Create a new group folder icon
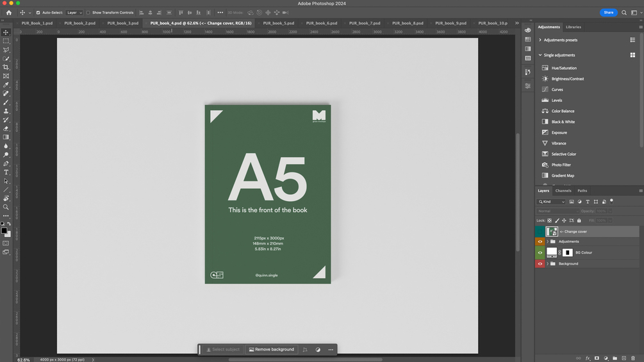The height and width of the screenshot is (362, 644). (615, 358)
